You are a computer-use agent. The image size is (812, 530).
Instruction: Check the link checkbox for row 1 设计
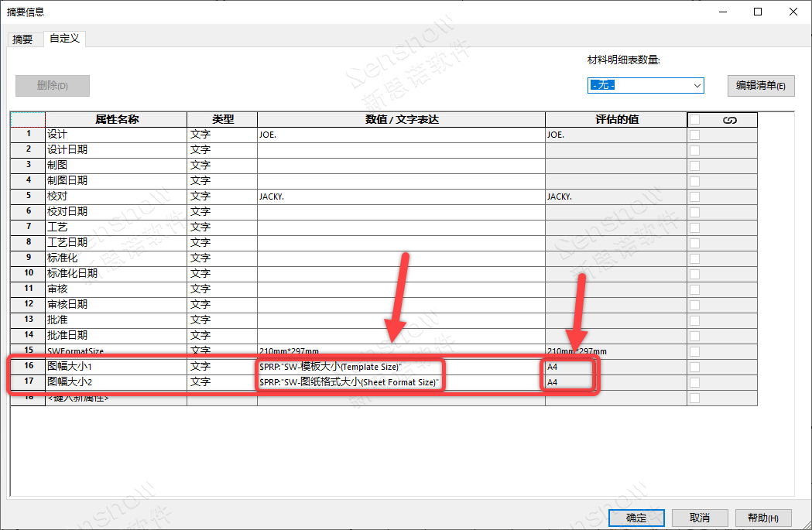[x=695, y=135]
